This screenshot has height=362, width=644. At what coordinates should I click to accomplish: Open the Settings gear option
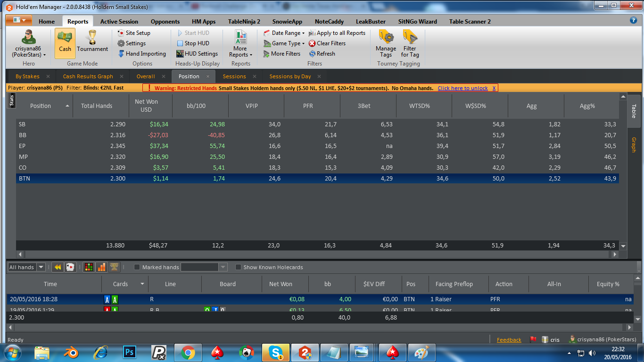click(x=132, y=43)
